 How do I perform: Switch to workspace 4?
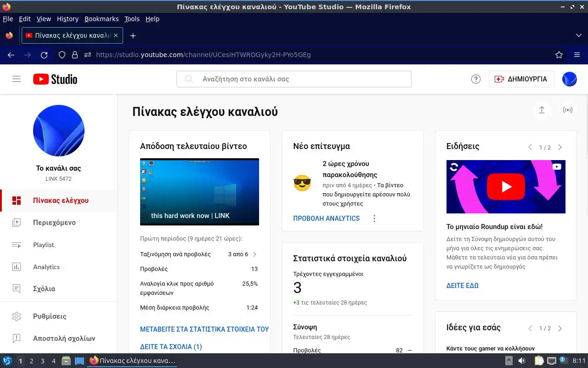coord(53,361)
